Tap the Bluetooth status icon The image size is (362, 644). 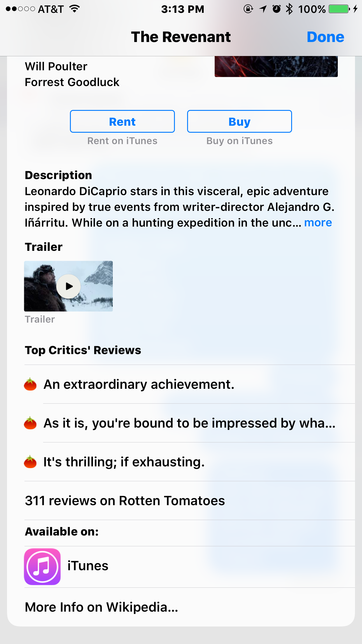tap(289, 9)
